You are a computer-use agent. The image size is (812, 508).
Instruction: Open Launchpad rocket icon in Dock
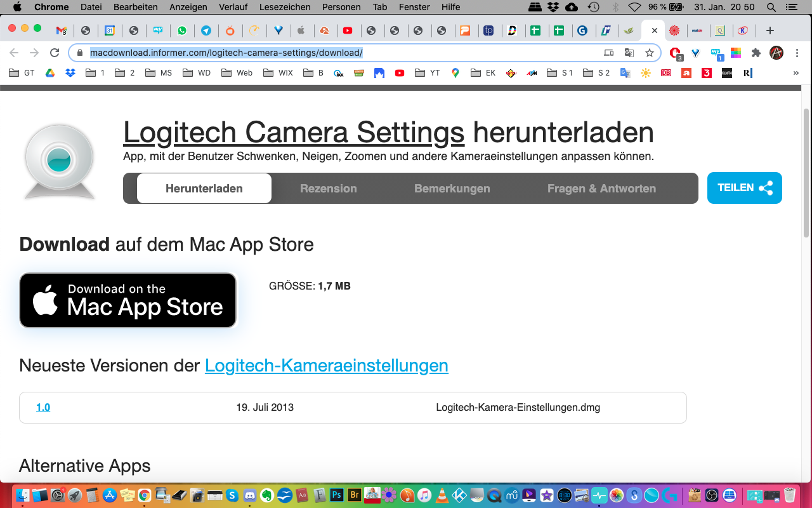74,495
